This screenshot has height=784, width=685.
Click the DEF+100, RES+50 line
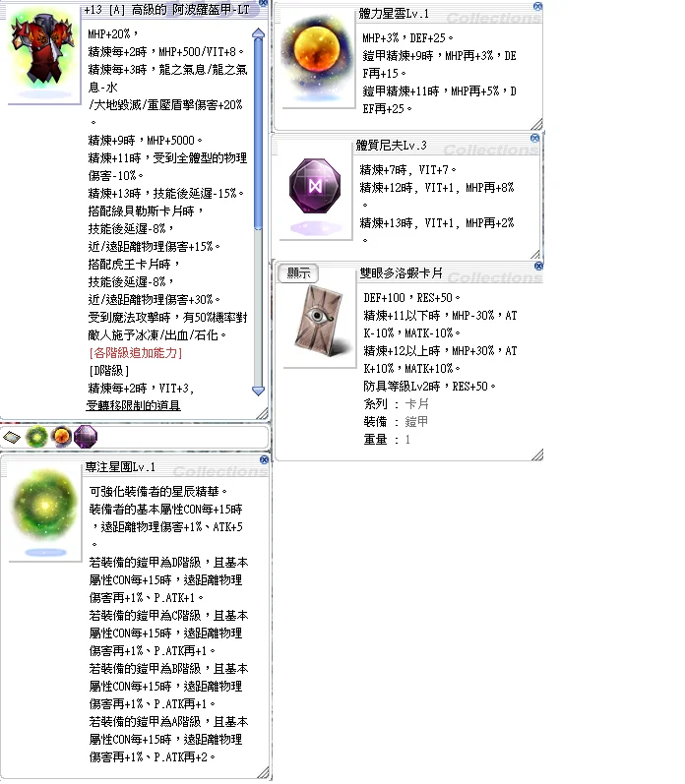click(x=411, y=298)
